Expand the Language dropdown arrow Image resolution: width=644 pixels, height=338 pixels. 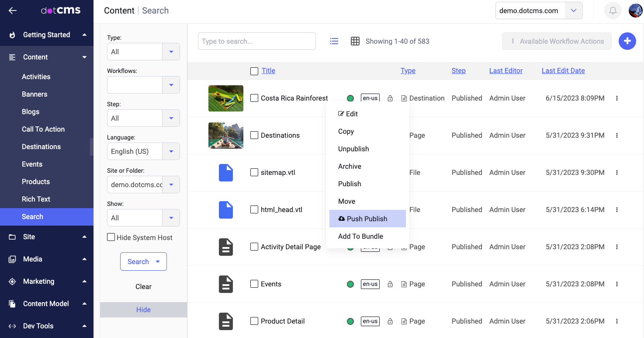pyautogui.click(x=171, y=151)
